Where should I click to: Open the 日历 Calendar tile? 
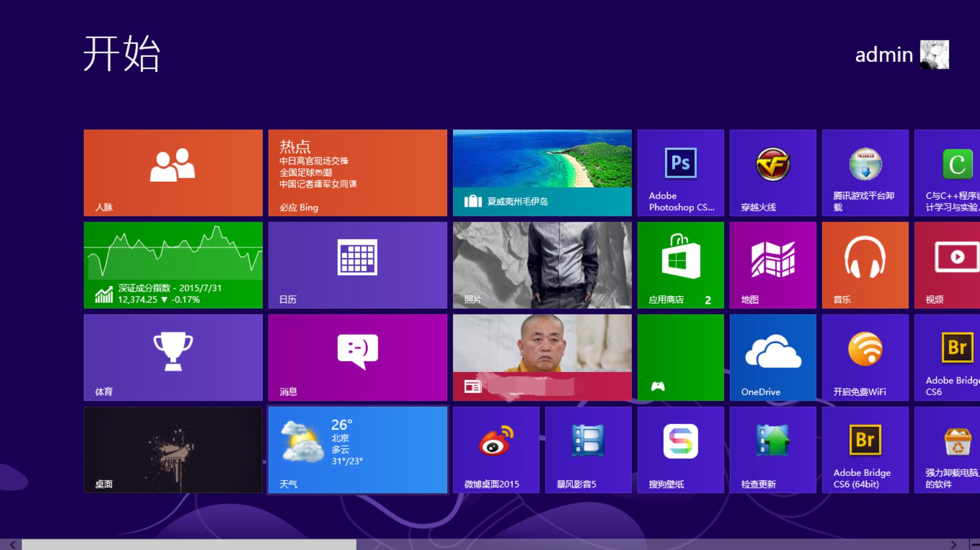click(x=357, y=265)
